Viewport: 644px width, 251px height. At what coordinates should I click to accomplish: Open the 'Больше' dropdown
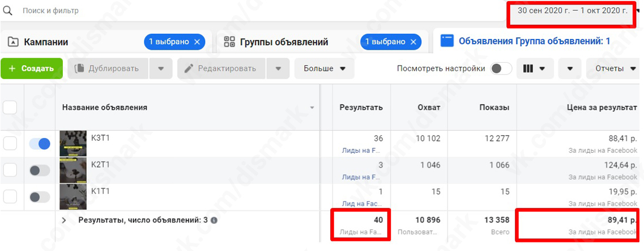click(325, 68)
